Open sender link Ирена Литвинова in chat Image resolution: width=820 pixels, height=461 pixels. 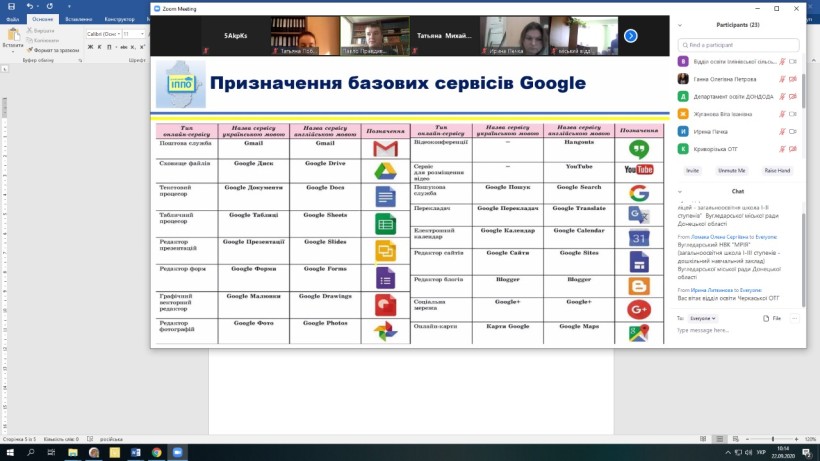(711, 290)
